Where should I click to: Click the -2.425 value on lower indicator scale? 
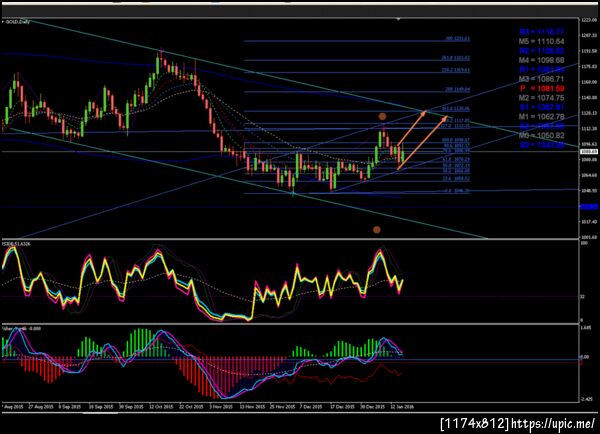pos(587,399)
